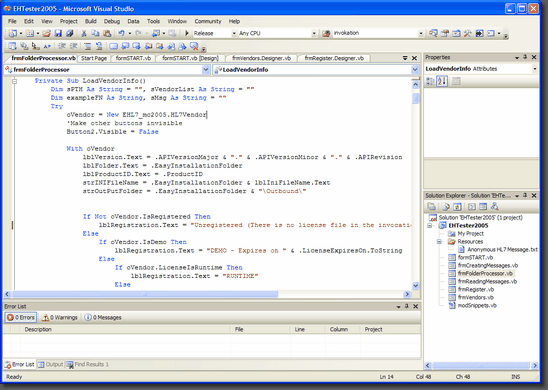Switch to the formSTART.vb [Design] tab
The width and height of the screenshot is (548, 390).
coord(190,58)
